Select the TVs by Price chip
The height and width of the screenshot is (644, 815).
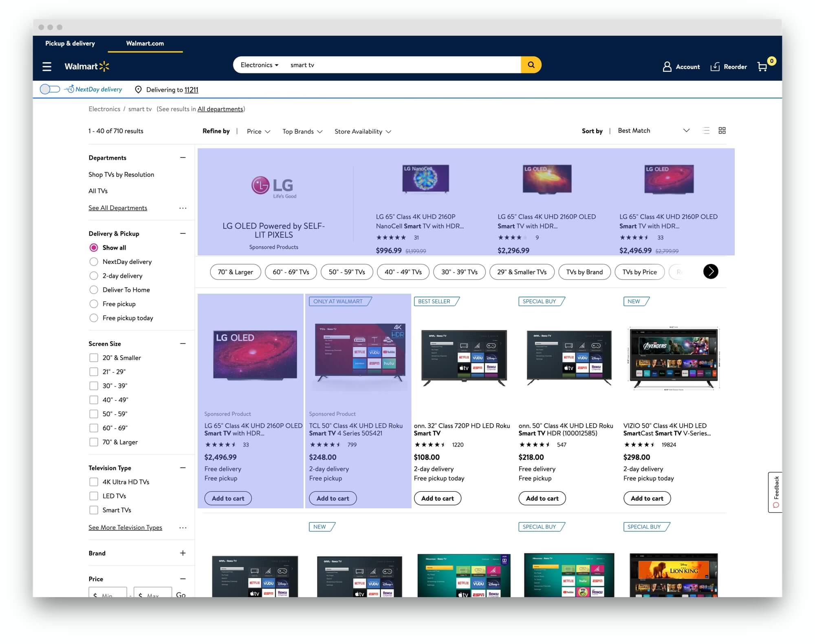pos(639,272)
